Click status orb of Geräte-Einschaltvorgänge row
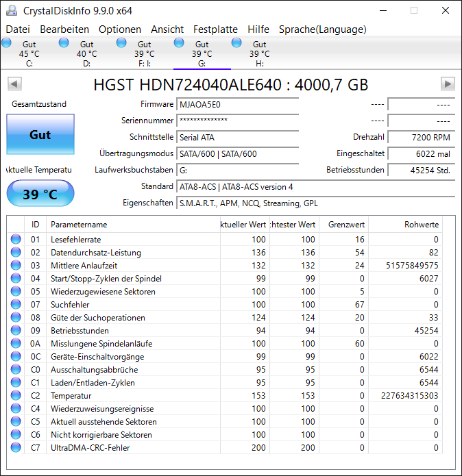Viewport: 462px width, 476px height. (16, 356)
